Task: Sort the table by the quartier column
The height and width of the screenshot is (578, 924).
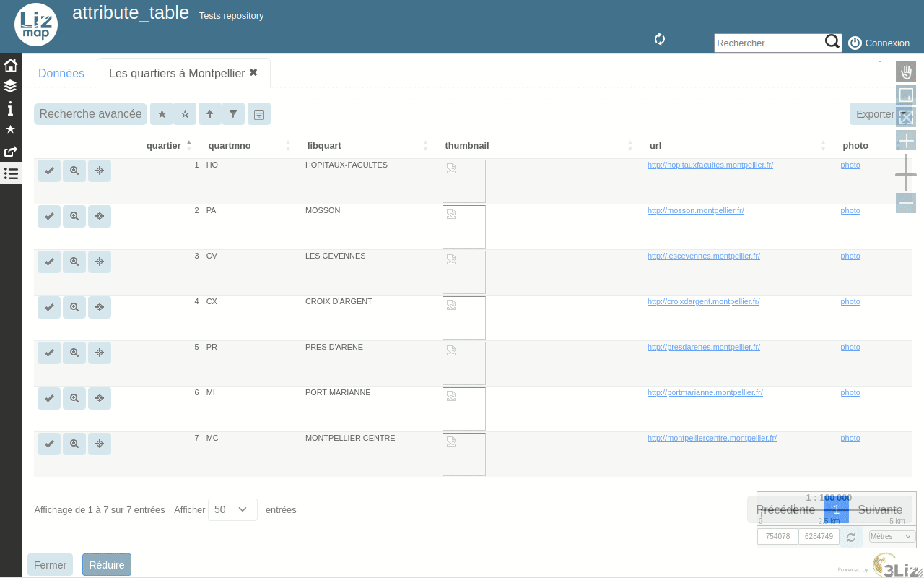Action: tap(163, 145)
